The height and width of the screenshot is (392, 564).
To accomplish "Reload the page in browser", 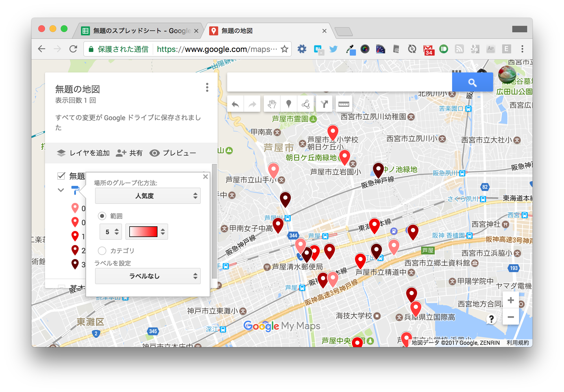I will click(x=73, y=49).
